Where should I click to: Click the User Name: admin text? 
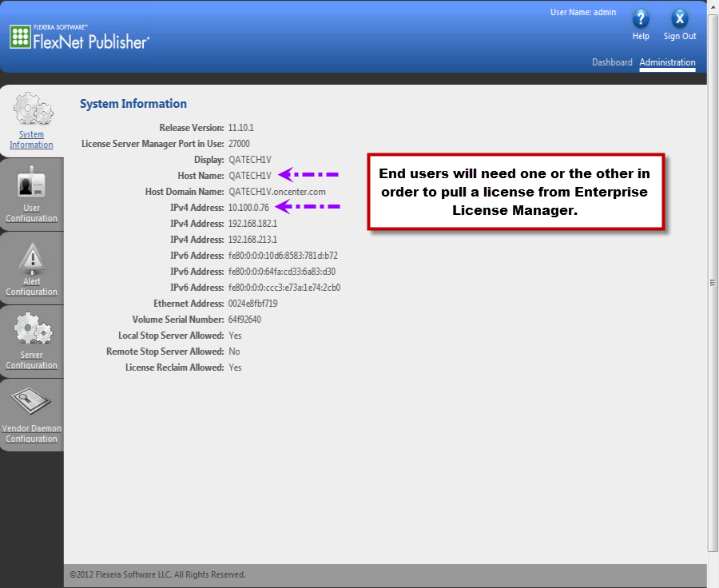click(583, 13)
